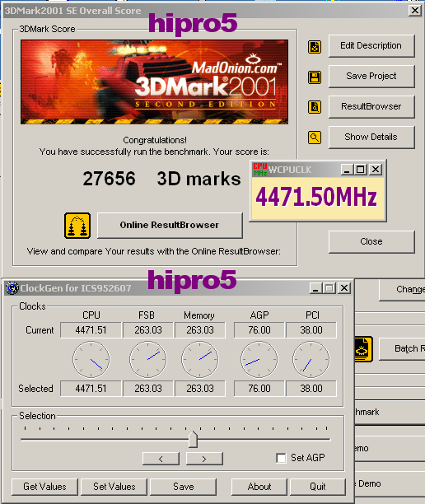Click the PCI clock dial gauge
425x504 pixels.
(x=311, y=359)
